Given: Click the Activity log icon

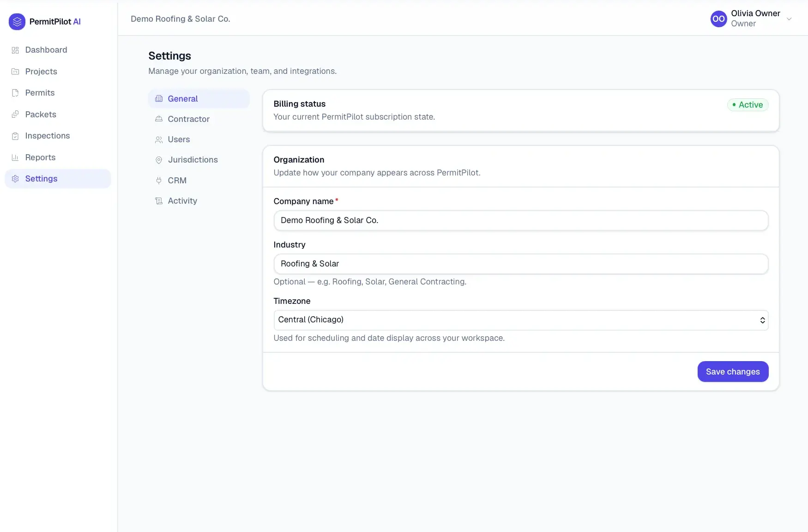Looking at the screenshot, I should [x=159, y=201].
